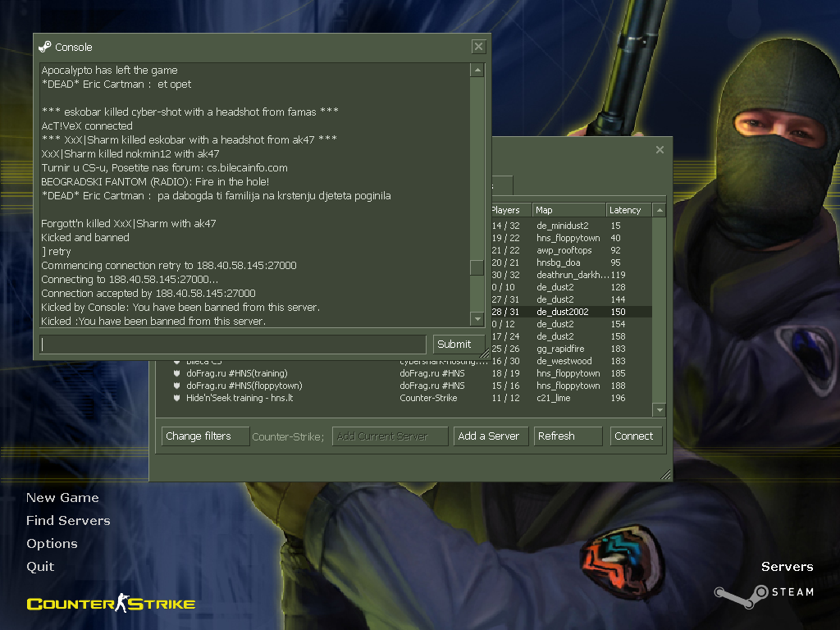
Task: Click the Console resize grip
Action: pos(484,354)
